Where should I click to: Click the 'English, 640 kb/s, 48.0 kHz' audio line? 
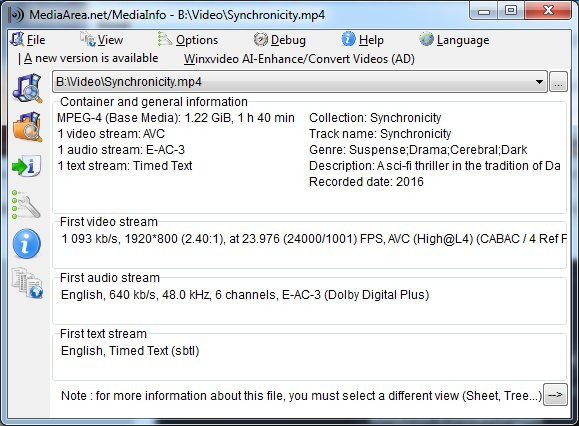(245, 295)
